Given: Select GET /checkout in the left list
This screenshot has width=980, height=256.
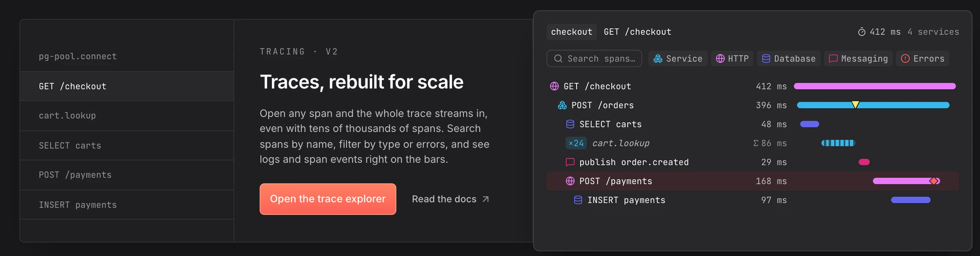Looking at the screenshot, I should tap(127, 86).
